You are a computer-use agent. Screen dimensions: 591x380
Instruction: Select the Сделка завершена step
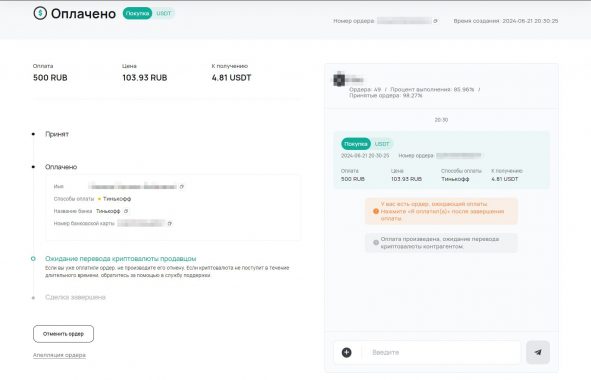pos(75,297)
